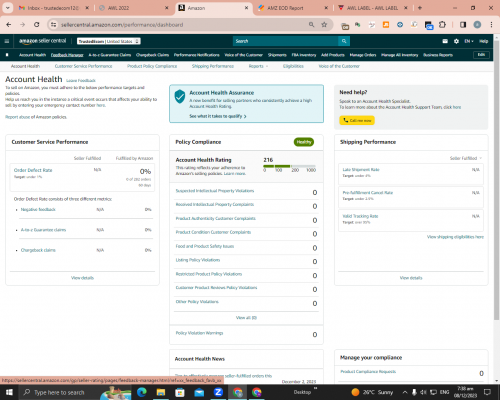Open A-to-z Guarantee Claims menu item
This screenshot has width=500, height=400.
point(110,55)
